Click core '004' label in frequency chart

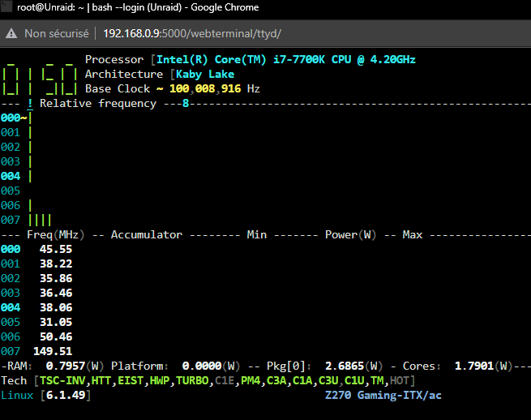[x=11, y=176]
